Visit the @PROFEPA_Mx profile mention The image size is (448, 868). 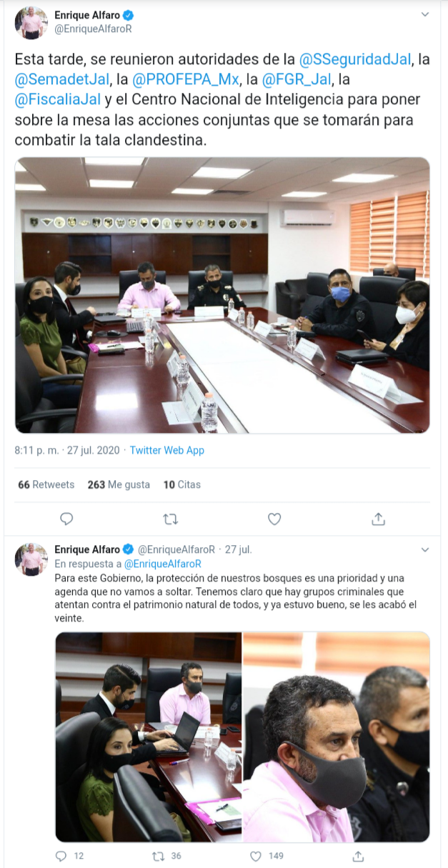[x=191, y=80]
